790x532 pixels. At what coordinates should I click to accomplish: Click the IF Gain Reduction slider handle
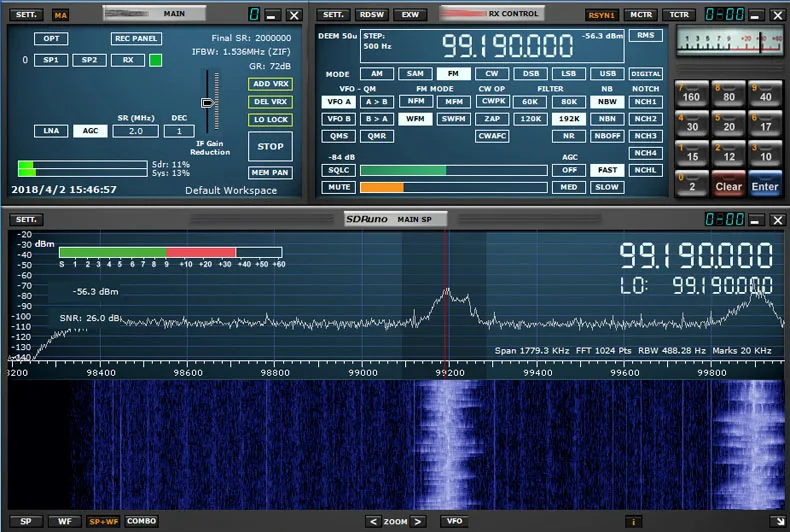pos(207,103)
